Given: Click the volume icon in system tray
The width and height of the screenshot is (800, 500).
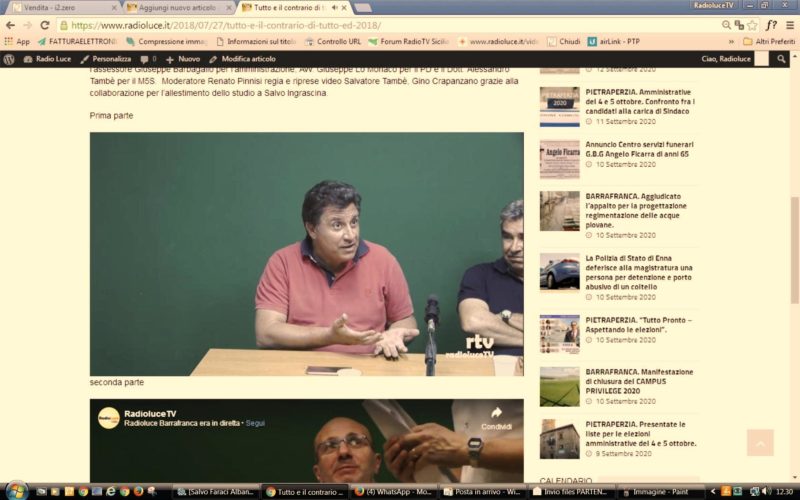Looking at the screenshot, I should (x=765, y=491).
